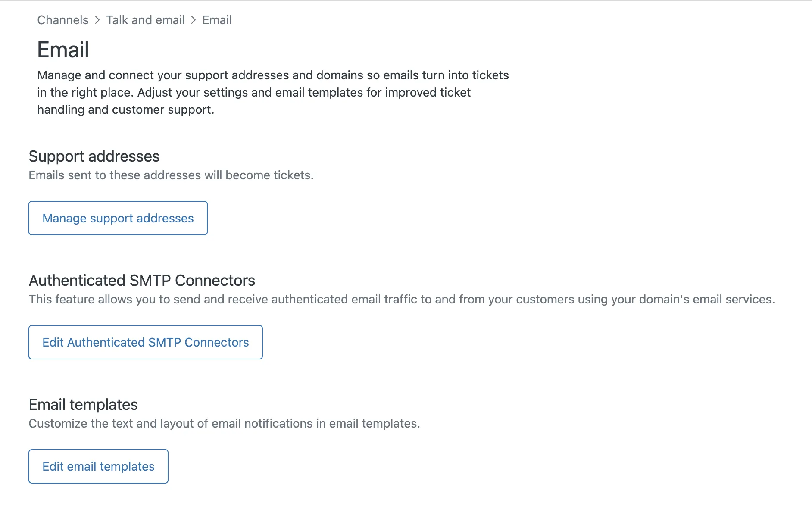Open Edit email templates
812x506 pixels.
[x=98, y=466]
